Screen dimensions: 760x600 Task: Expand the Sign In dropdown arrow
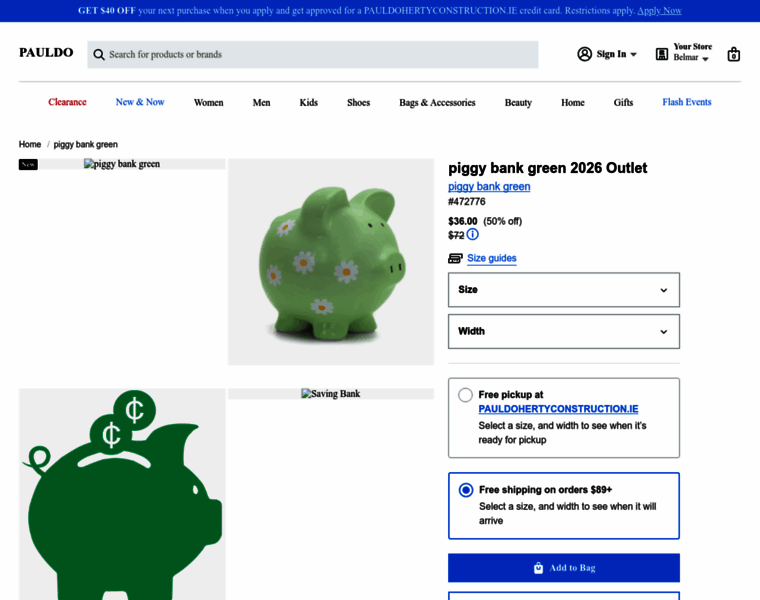(x=633, y=54)
